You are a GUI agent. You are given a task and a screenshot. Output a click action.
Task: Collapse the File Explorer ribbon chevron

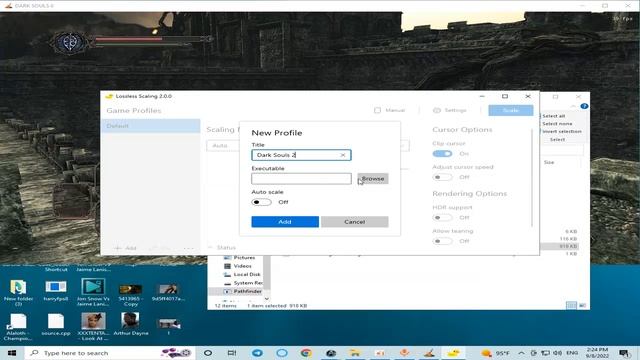573,106
